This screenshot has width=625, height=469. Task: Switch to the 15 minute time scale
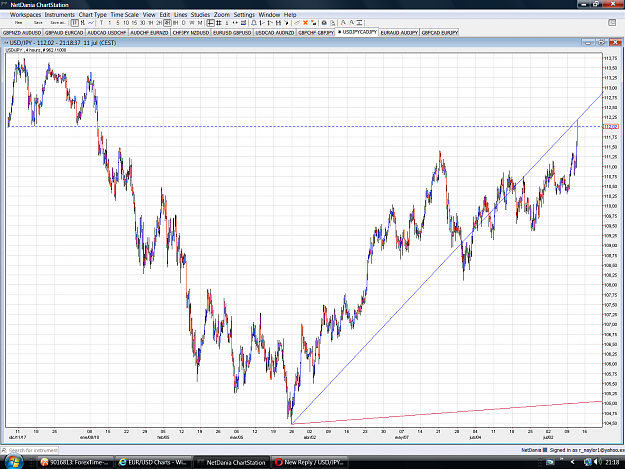(x=134, y=23)
